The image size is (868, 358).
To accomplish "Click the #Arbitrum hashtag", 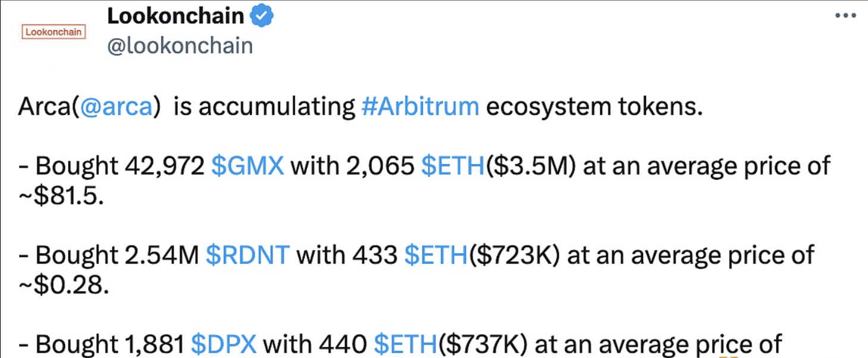I will tap(419, 106).
